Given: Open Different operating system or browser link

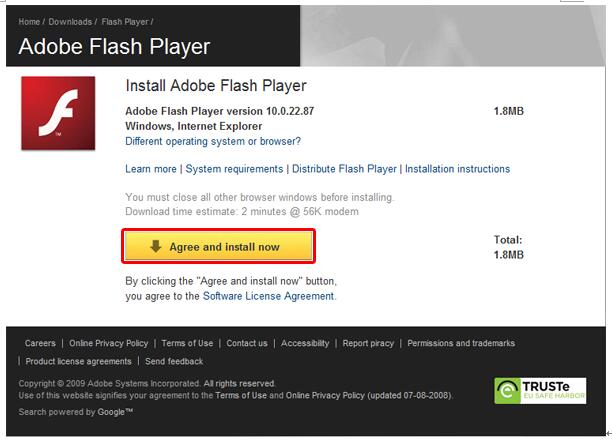Looking at the screenshot, I should 213,141.
